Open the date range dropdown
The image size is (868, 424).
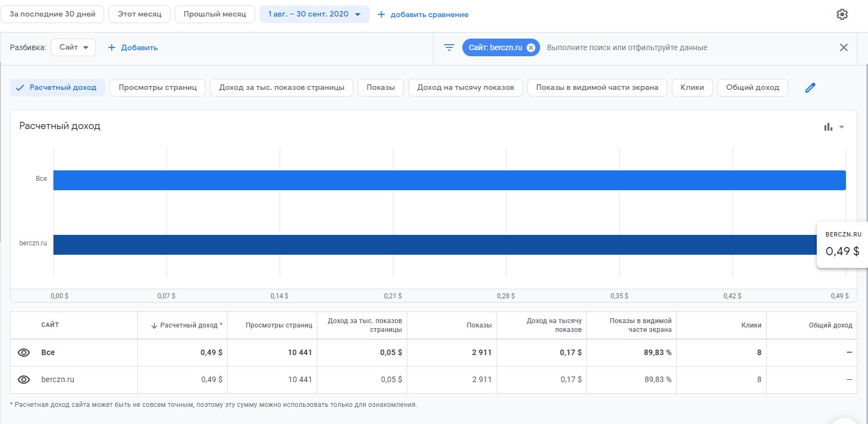(314, 14)
